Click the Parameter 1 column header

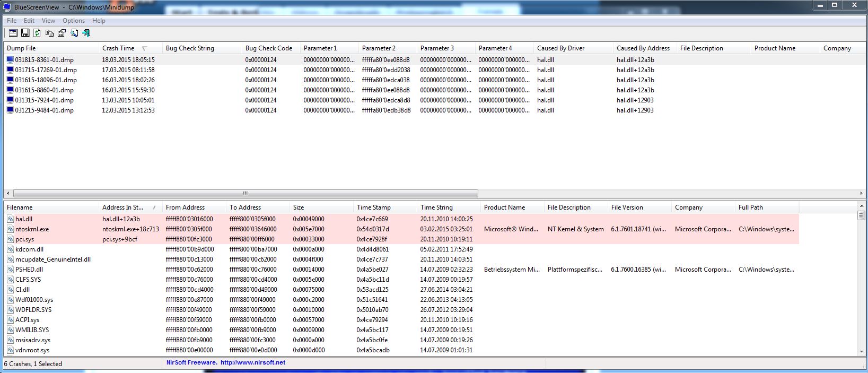point(329,48)
